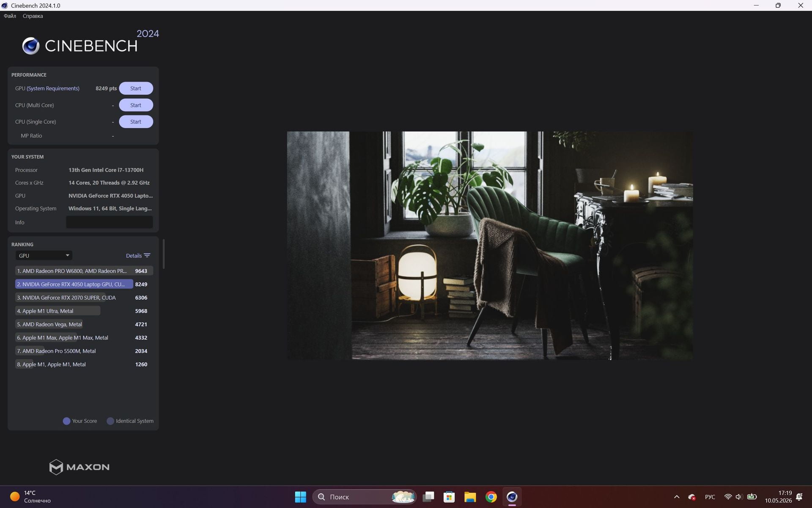Screen dimensions: 812x508
Task: Select NVIDIA GeForce RTX 4050 Laptop ranking row
Action: (x=84, y=284)
